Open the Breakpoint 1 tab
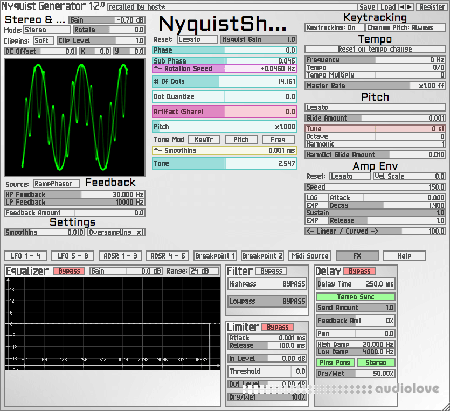 coord(215,256)
